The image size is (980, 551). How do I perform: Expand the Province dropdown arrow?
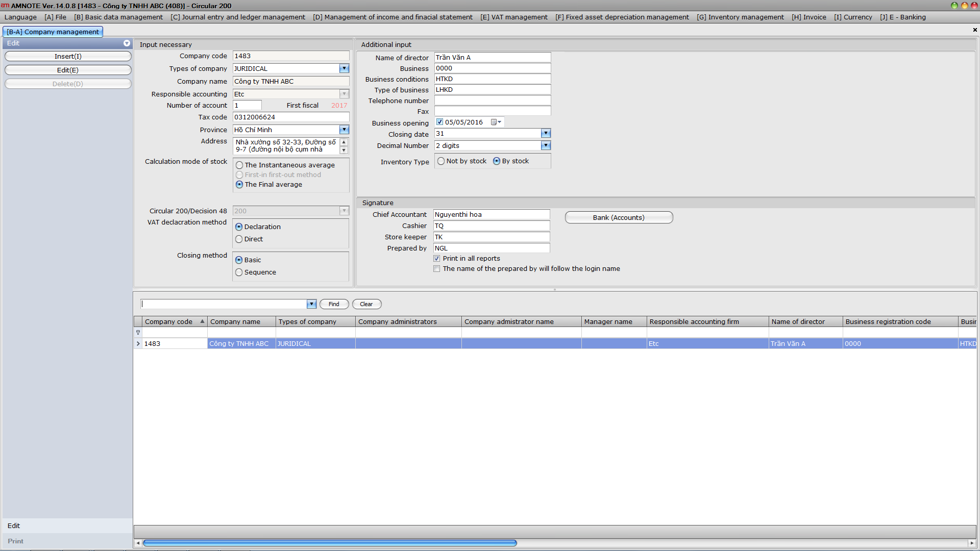click(344, 130)
